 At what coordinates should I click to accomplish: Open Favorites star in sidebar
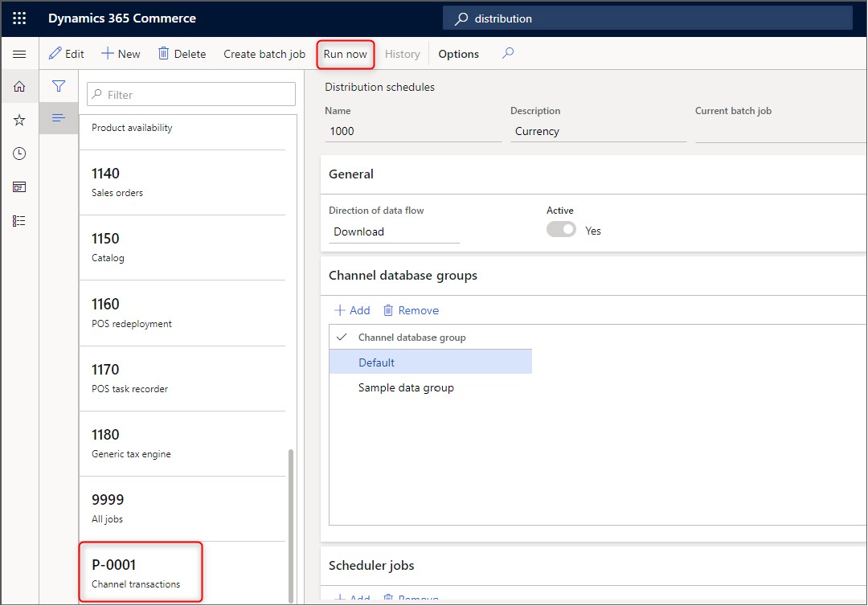(x=19, y=120)
